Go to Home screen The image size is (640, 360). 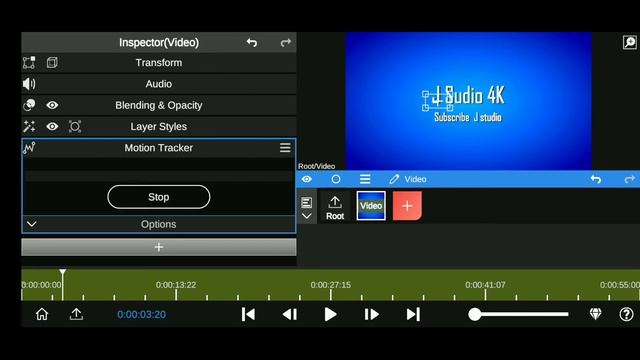(x=42, y=314)
